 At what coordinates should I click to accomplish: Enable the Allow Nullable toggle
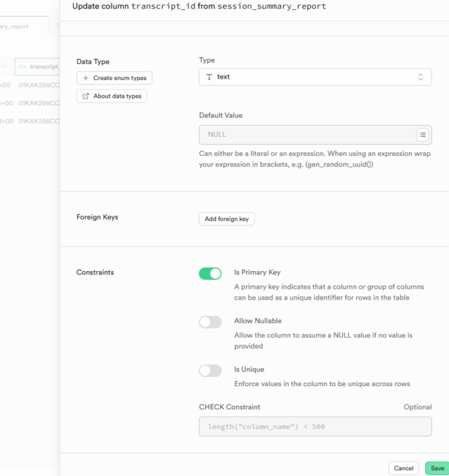point(210,322)
